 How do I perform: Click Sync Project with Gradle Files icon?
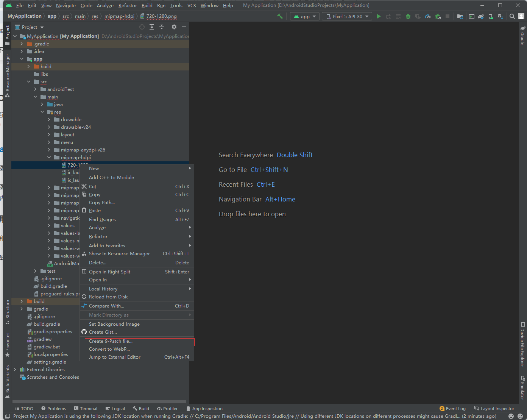point(481,16)
